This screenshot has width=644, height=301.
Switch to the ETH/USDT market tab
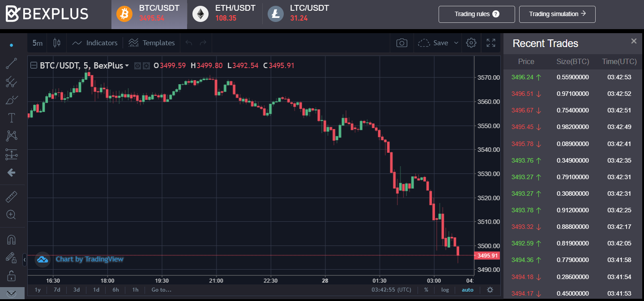(x=223, y=14)
